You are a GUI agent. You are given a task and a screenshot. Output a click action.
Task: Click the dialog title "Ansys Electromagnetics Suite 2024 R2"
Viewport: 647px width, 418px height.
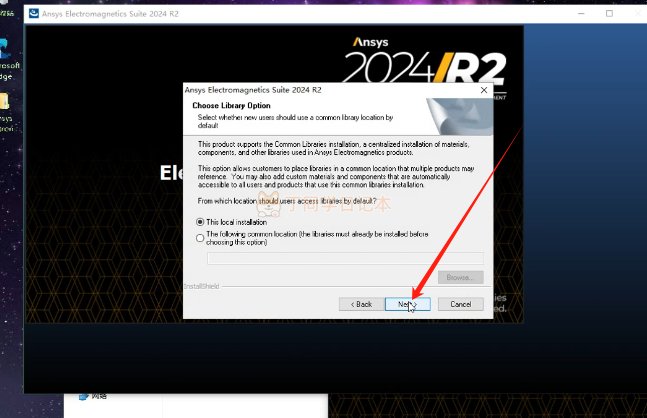point(253,90)
